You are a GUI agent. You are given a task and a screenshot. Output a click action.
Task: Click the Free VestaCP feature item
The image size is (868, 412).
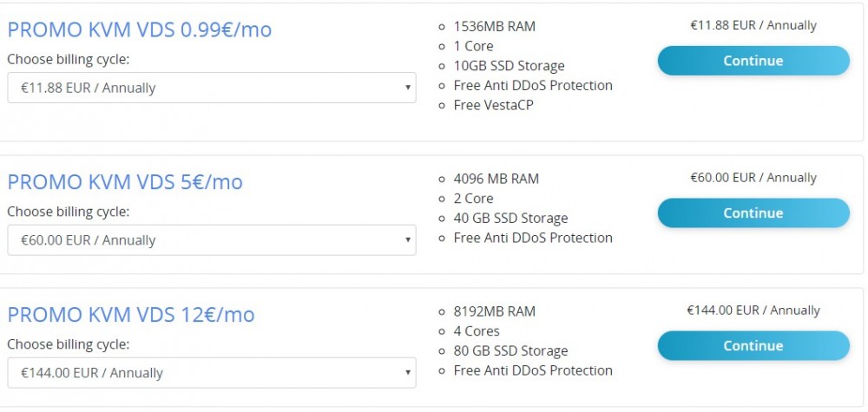pos(495,105)
